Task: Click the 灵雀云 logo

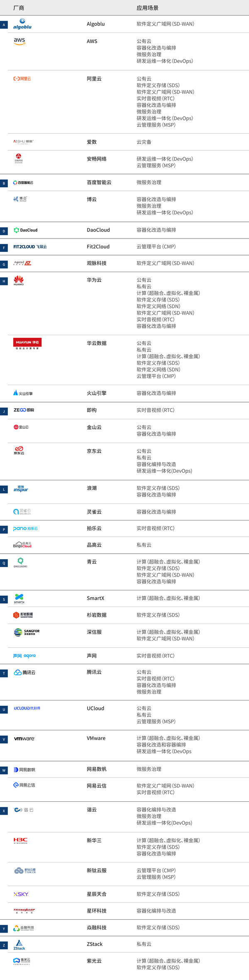Action: click(x=22, y=512)
